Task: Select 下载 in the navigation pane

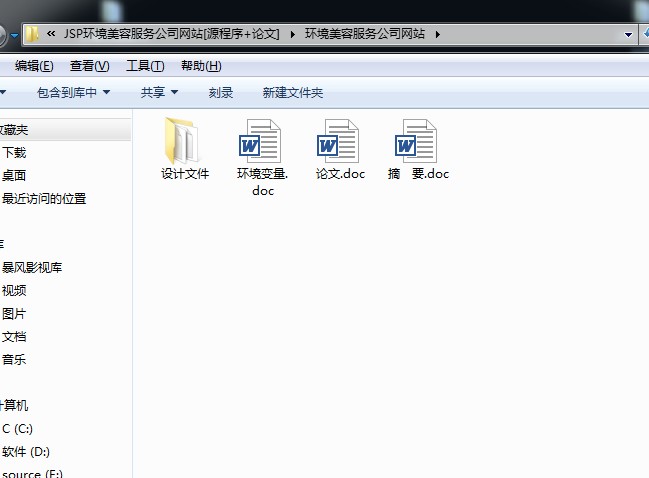Action: click(x=14, y=153)
